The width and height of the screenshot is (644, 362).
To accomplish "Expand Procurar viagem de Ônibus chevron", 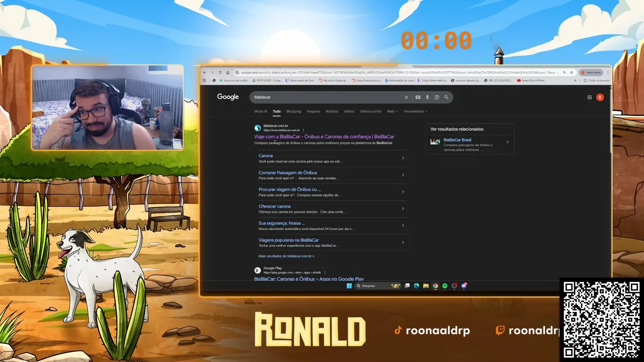I will 403,192.
